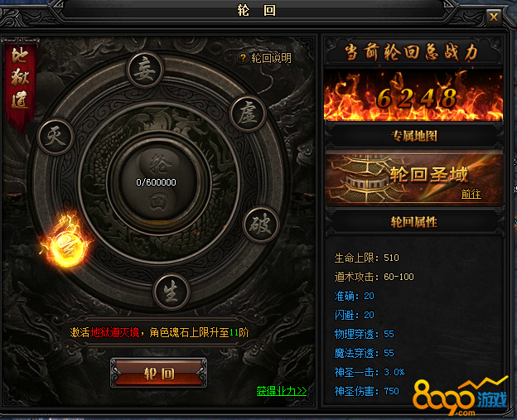
Task: Click the 8090游戏 logo
Action: click(460, 397)
